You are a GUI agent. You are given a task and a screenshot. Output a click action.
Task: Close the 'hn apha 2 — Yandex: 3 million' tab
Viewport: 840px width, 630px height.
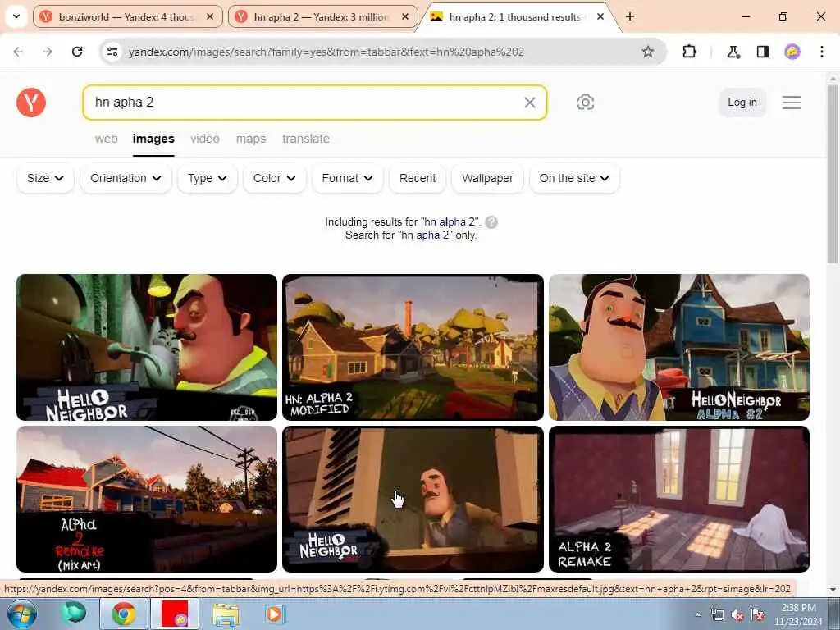pos(405,16)
